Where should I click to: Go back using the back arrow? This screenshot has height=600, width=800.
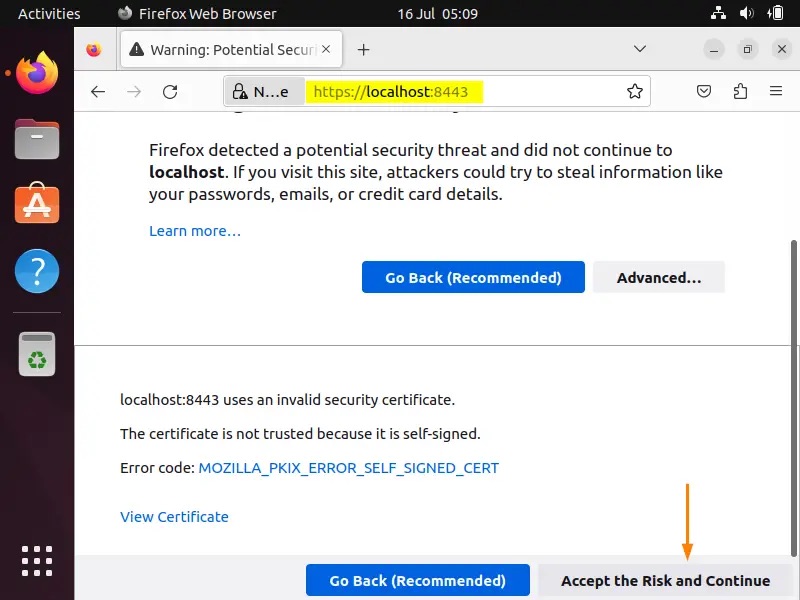(x=98, y=92)
